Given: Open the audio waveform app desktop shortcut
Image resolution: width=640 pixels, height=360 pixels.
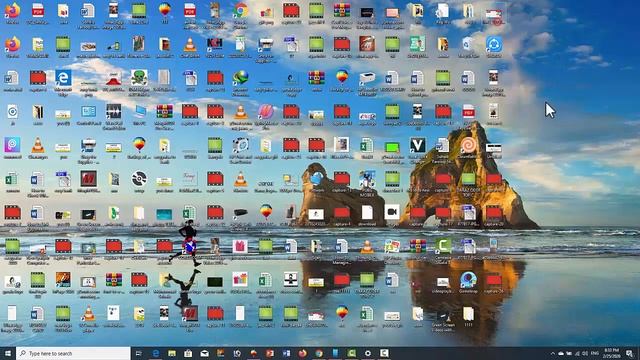Looking at the screenshot, I should [x=113, y=111].
